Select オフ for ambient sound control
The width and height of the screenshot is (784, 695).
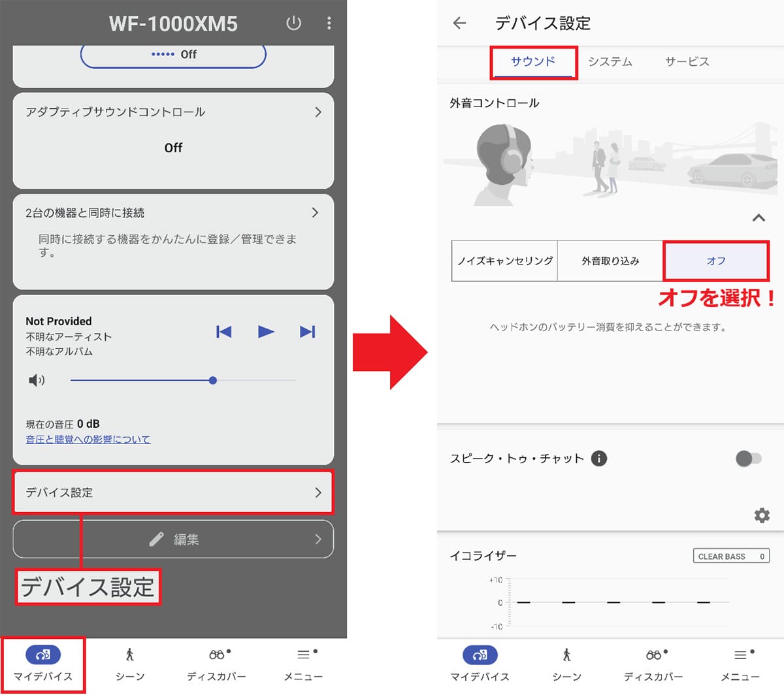[716, 261]
